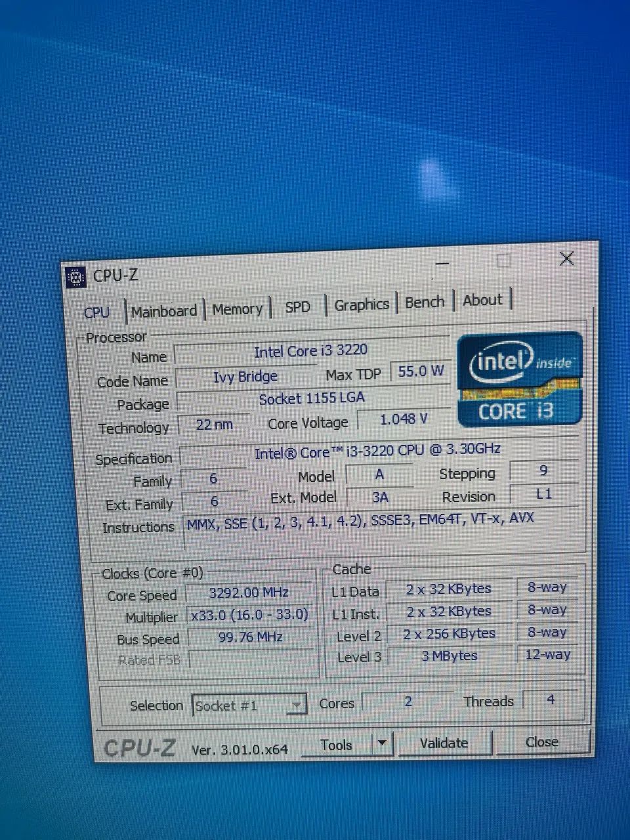Click the CPU-Z window title text
Viewport: 630px width, 840px height.
coord(115,276)
